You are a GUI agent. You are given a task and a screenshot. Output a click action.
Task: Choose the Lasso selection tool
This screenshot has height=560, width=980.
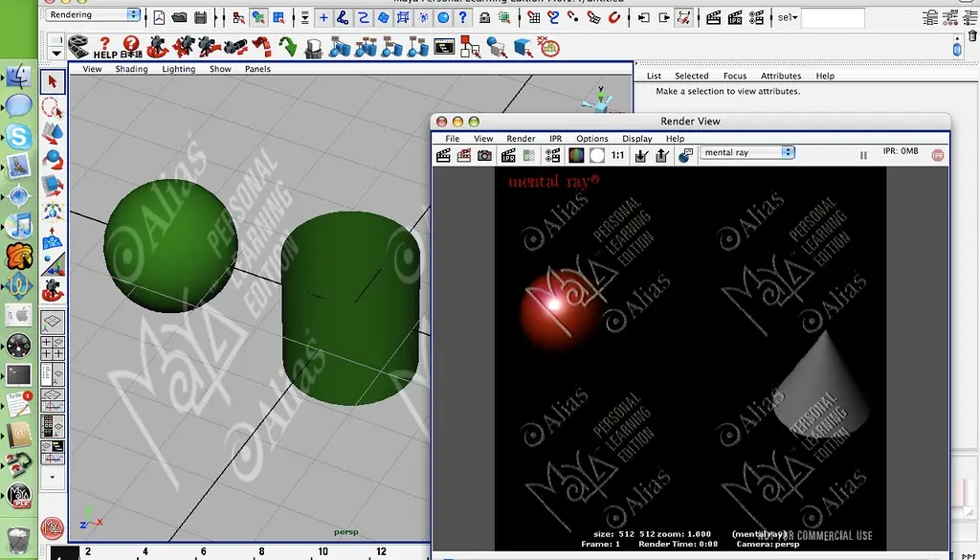(x=53, y=107)
